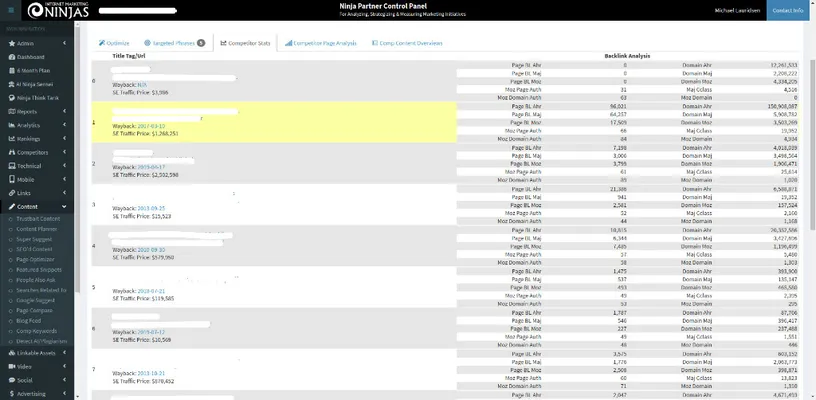Image resolution: width=816 pixels, height=400 pixels.
Task: Open Content Planner under Content
Action: tap(37, 229)
